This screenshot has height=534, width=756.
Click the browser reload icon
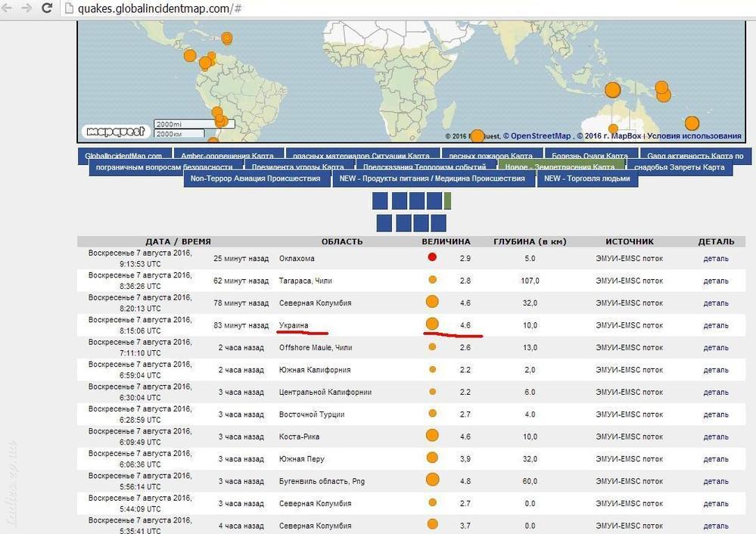pos(47,8)
